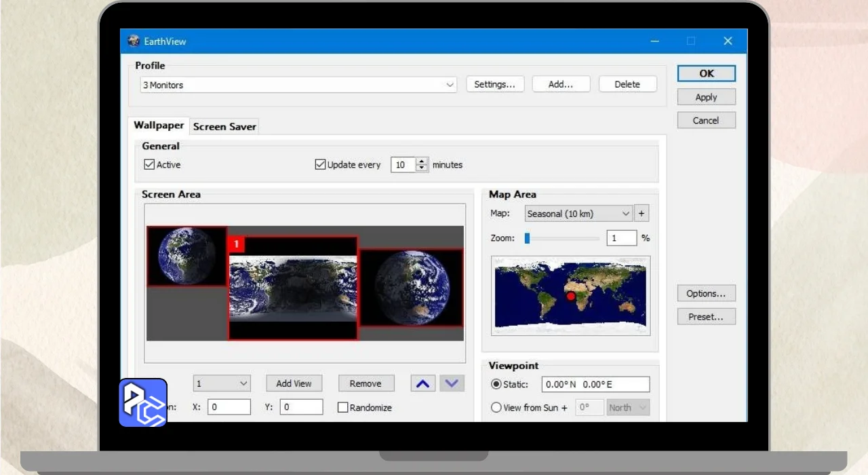The width and height of the screenshot is (868, 475).
Task: Enable the Randomize checkbox
Action: tap(343, 408)
